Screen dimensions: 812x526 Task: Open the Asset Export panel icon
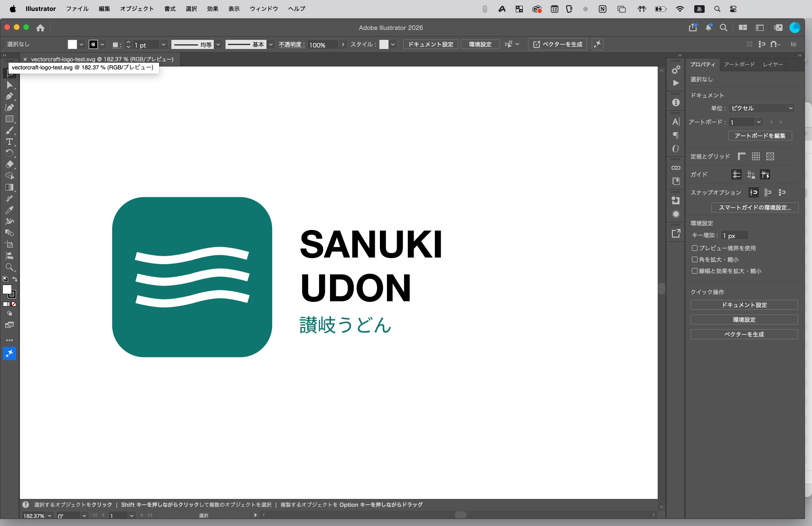coord(676,233)
